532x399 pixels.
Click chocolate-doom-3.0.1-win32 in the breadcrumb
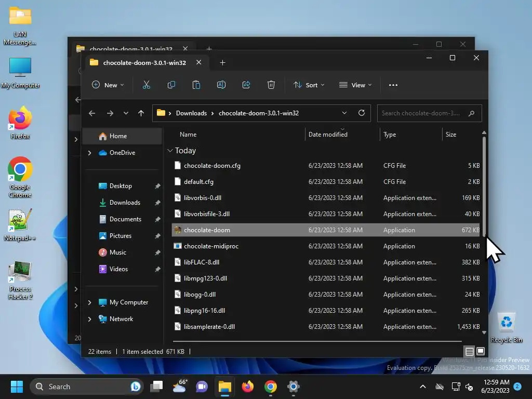(259, 113)
